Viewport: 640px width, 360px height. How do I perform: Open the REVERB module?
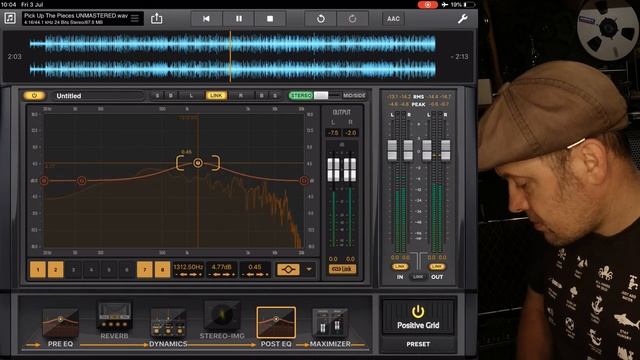click(x=114, y=320)
